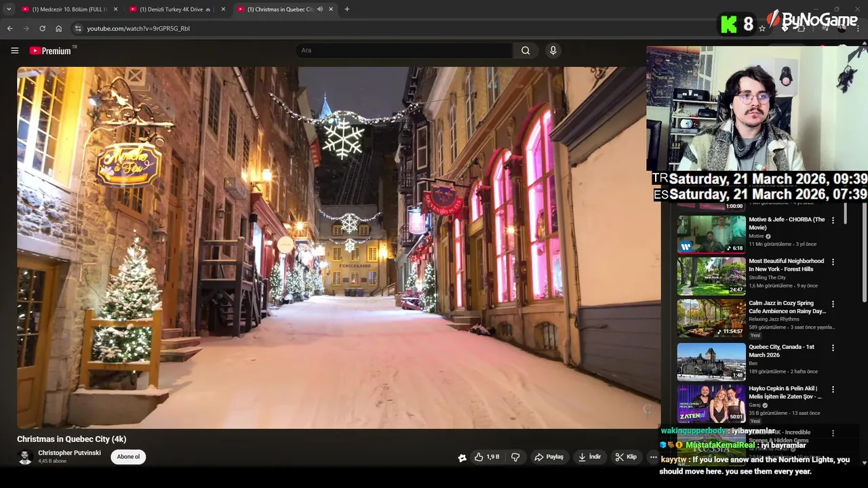Open Most Beautiful Neighborhood In New York title
868x488 pixels.
click(x=787, y=265)
